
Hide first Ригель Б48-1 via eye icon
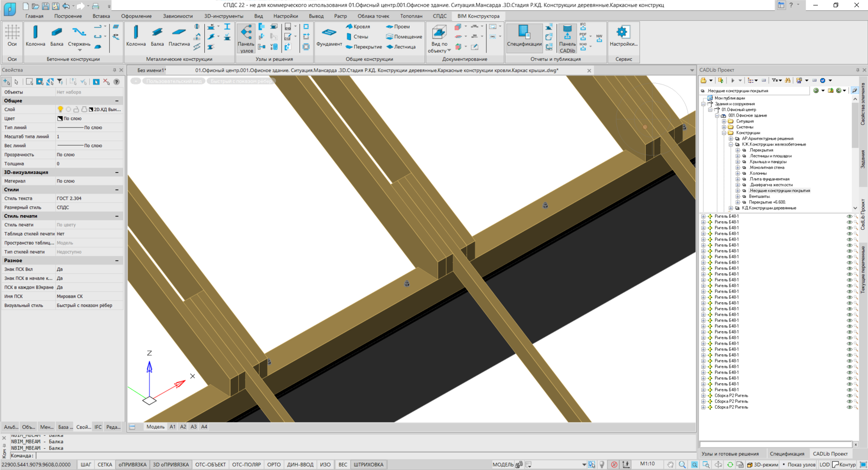849,216
